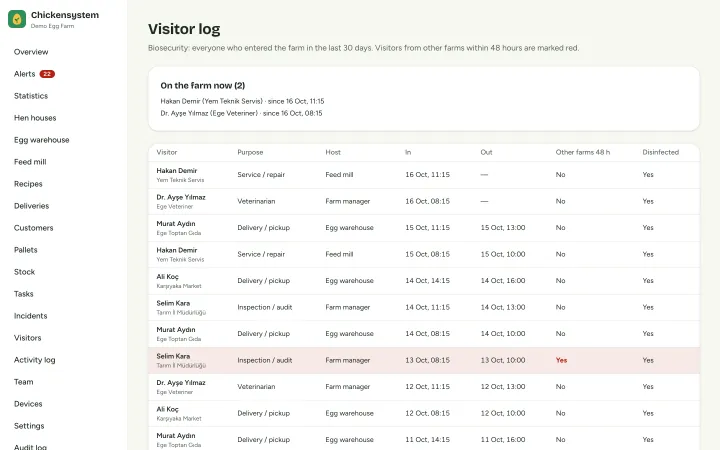Go to Stock
Image resolution: width=720 pixels, height=450 pixels.
(24, 272)
